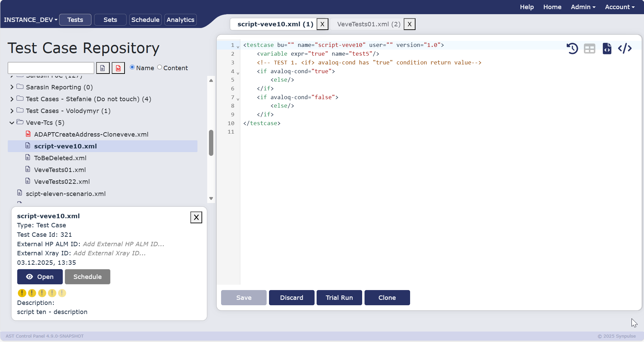Viewport: 644px width, 342px height.
Task: Open the XML file document icon
Action: coord(607,49)
